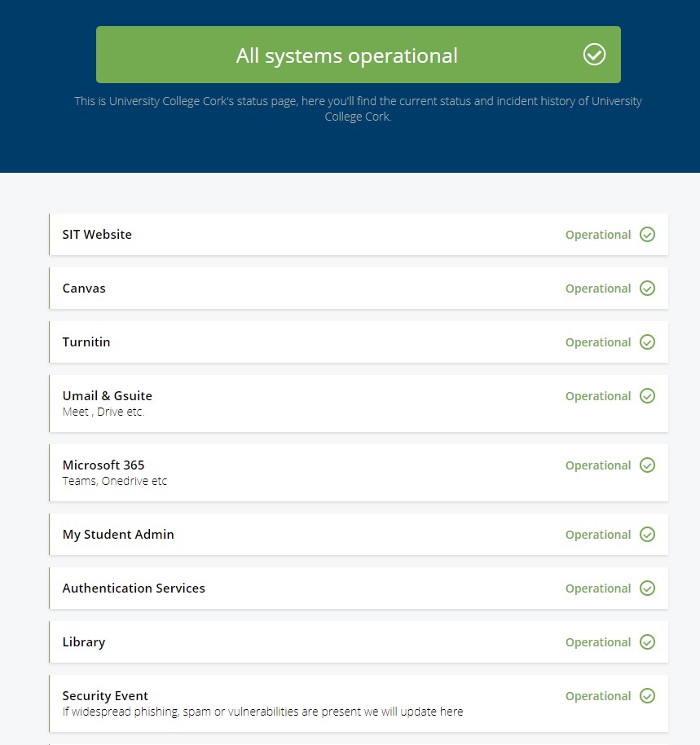Click the Turnitin component name
The image size is (700, 745).
pos(86,342)
